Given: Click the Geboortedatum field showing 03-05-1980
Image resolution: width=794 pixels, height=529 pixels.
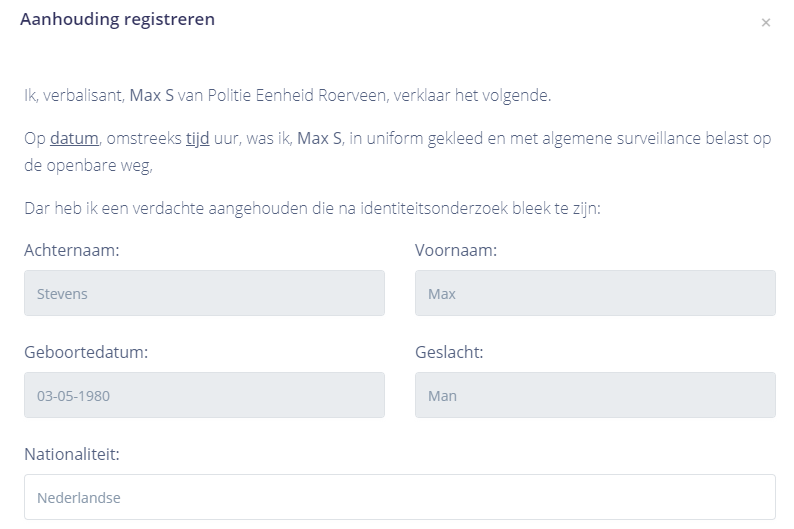Looking at the screenshot, I should (x=204, y=395).
